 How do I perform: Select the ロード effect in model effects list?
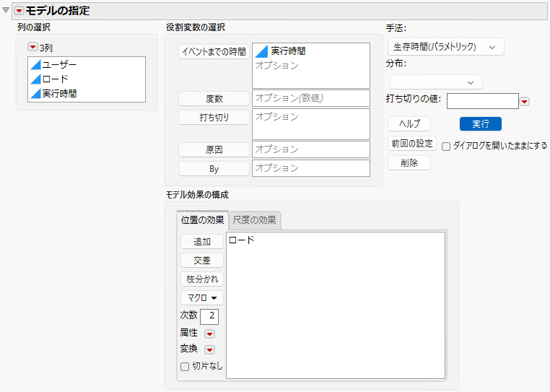(x=242, y=240)
